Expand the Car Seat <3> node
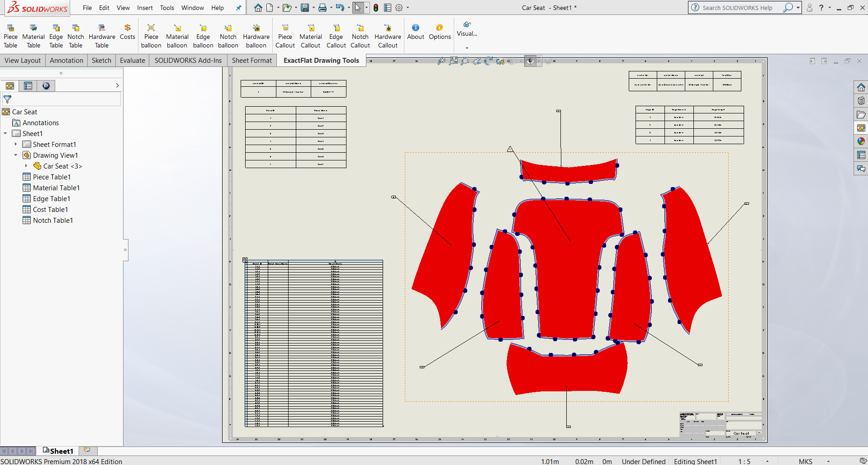 (26, 166)
